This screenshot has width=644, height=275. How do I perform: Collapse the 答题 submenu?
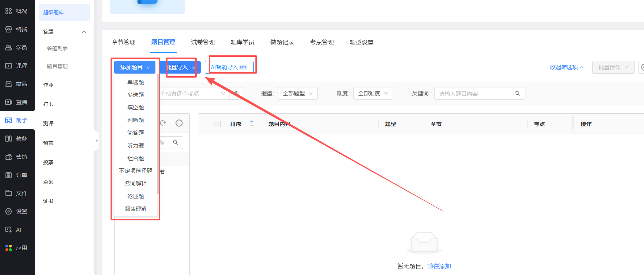tap(84, 32)
